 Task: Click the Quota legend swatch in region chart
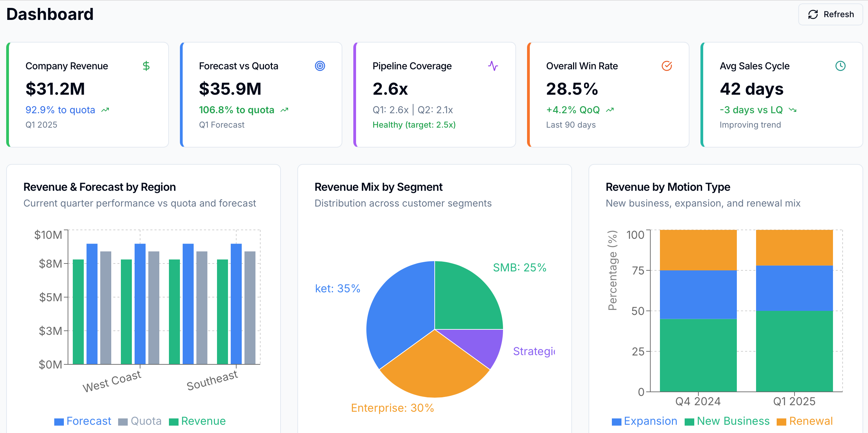(x=123, y=422)
